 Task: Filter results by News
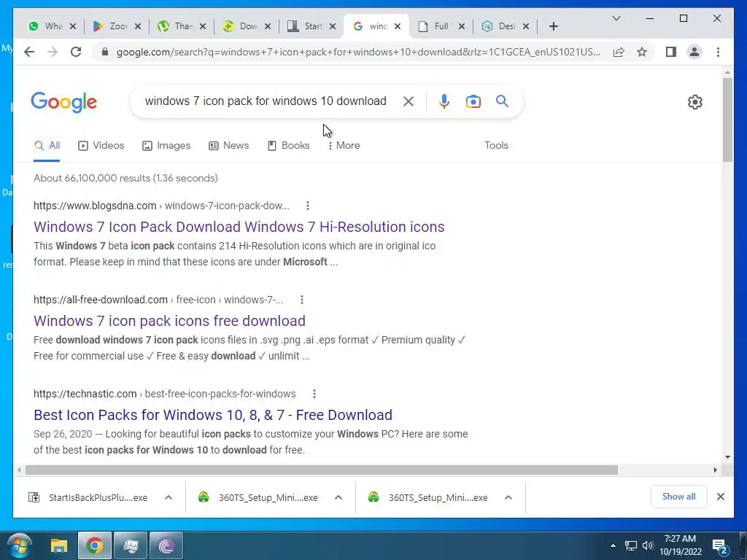tap(228, 146)
